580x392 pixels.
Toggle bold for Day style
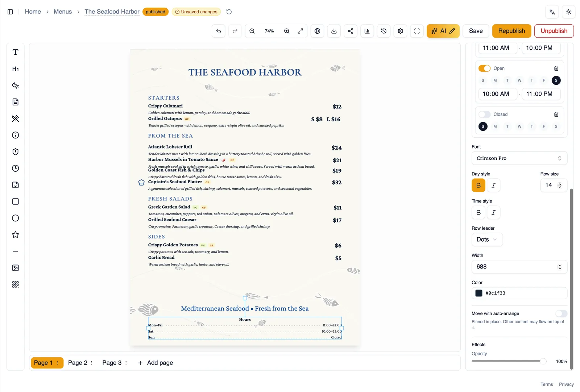point(478,185)
